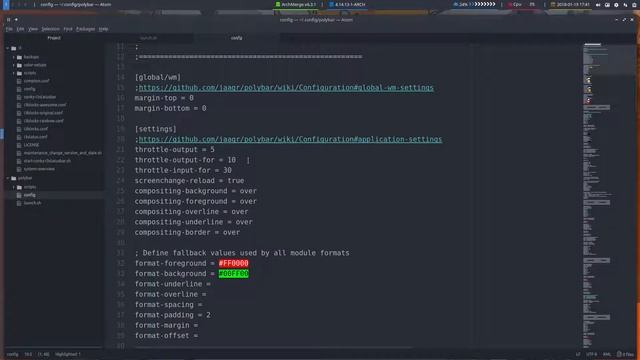Select the highlighted config file under polybar
This screenshot has width=640, height=360.
point(29,195)
